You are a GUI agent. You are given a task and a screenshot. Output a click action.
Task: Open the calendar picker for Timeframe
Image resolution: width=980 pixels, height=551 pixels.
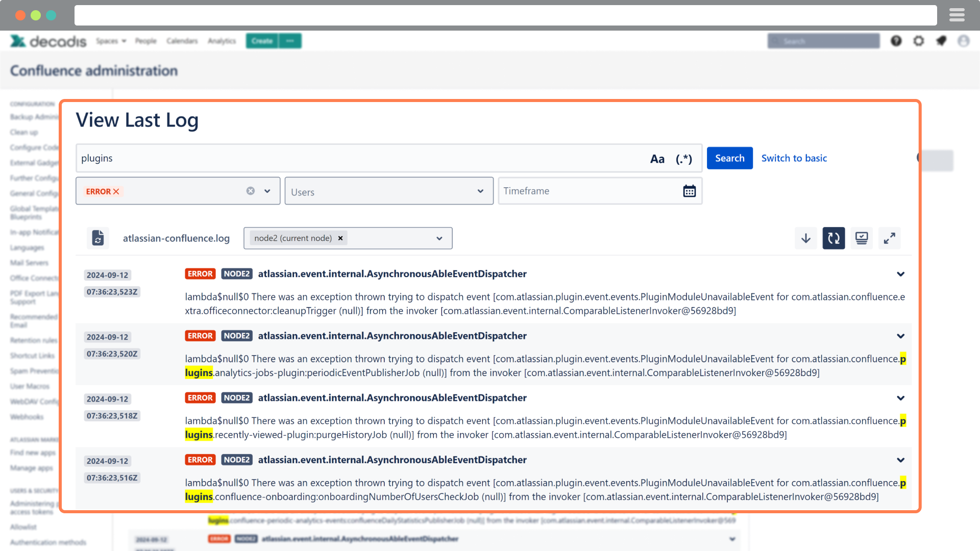[x=689, y=191]
